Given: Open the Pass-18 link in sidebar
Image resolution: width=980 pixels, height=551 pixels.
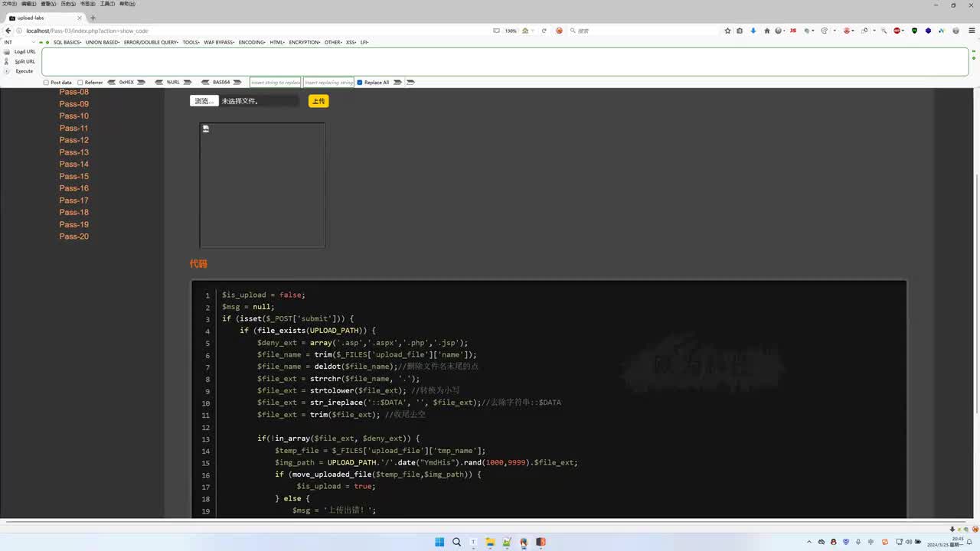Looking at the screenshot, I should (74, 212).
